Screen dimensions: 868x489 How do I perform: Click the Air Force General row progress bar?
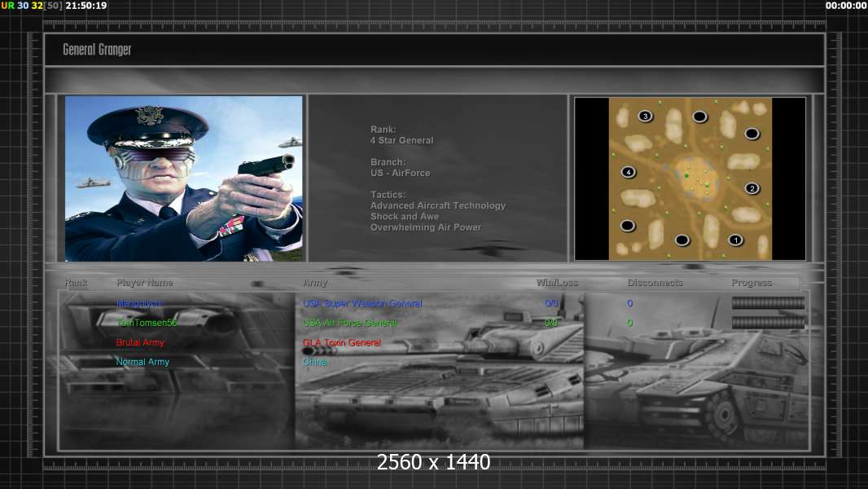[769, 322]
